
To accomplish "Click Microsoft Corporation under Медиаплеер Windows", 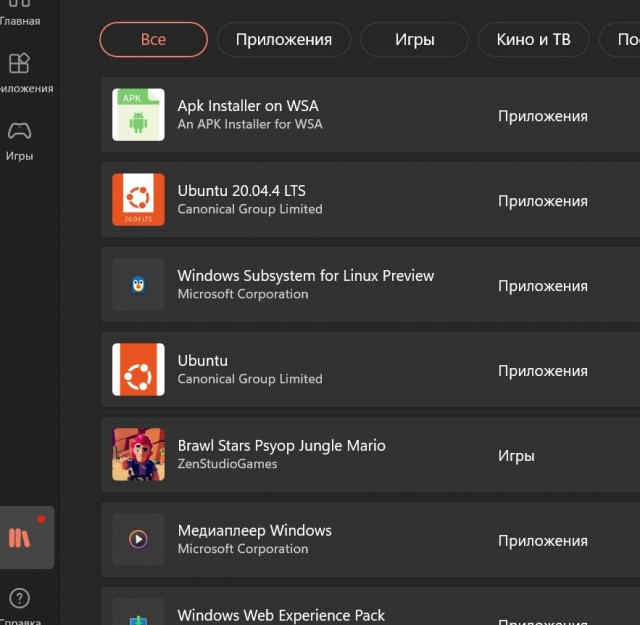I will (243, 549).
